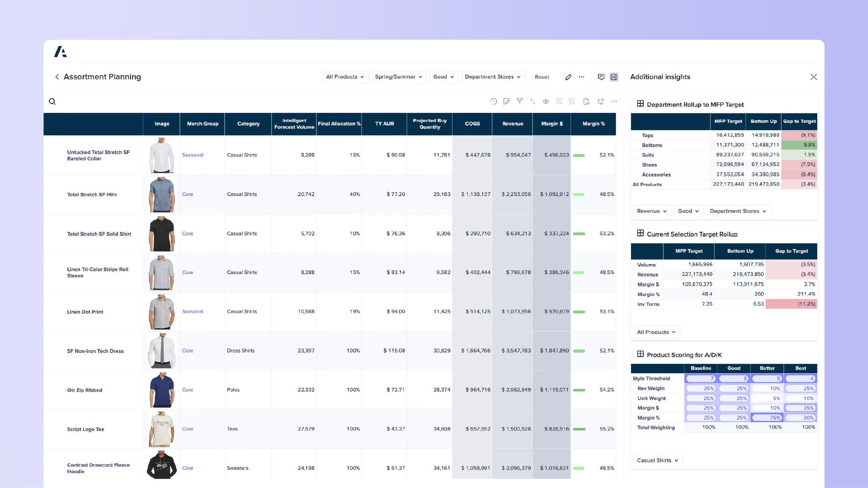Open the All Products dropdown in the header
Image resolution: width=868 pixels, height=488 pixels.
coord(345,77)
